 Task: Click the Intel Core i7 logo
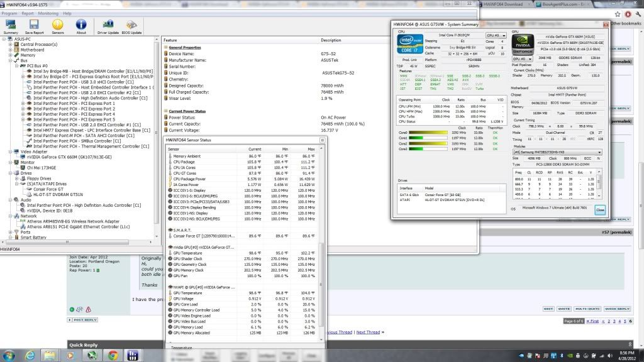(410, 43)
